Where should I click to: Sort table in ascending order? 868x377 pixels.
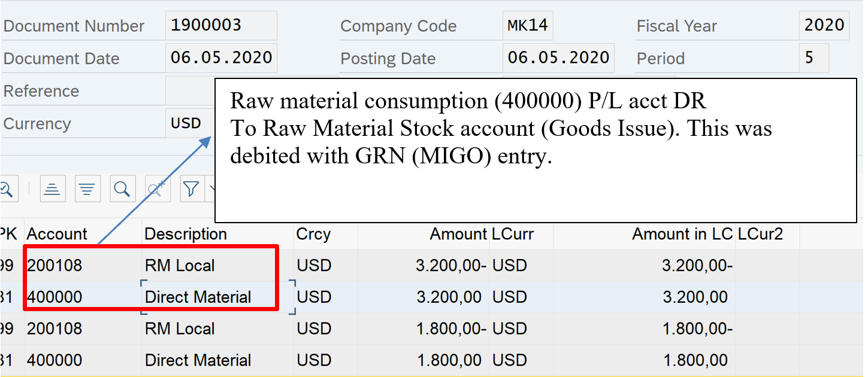coord(53,190)
